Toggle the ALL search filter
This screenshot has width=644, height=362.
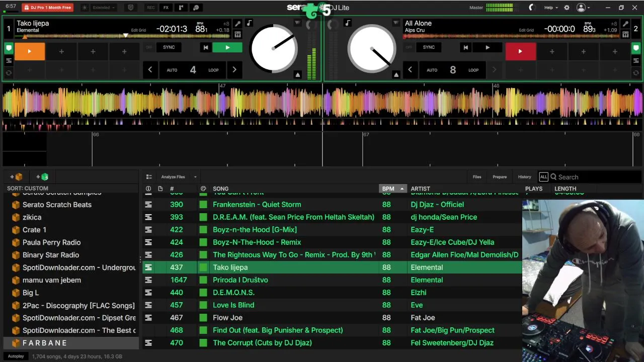coord(543,177)
